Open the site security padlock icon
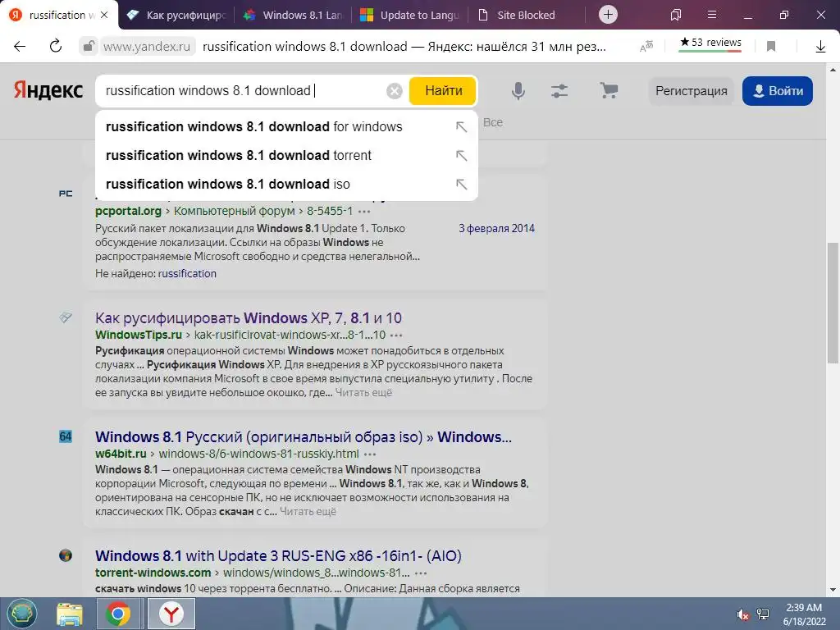The height and width of the screenshot is (630, 840). (x=89, y=47)
